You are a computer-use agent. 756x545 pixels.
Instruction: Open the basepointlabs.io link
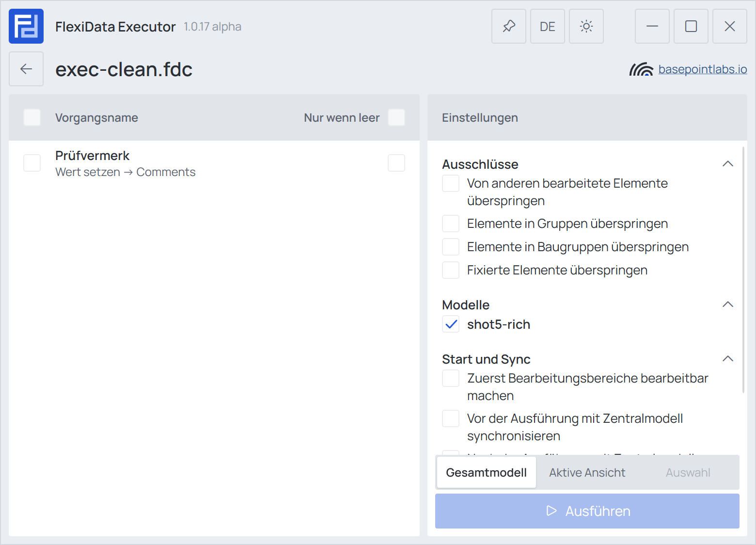[x=703, y=69]
